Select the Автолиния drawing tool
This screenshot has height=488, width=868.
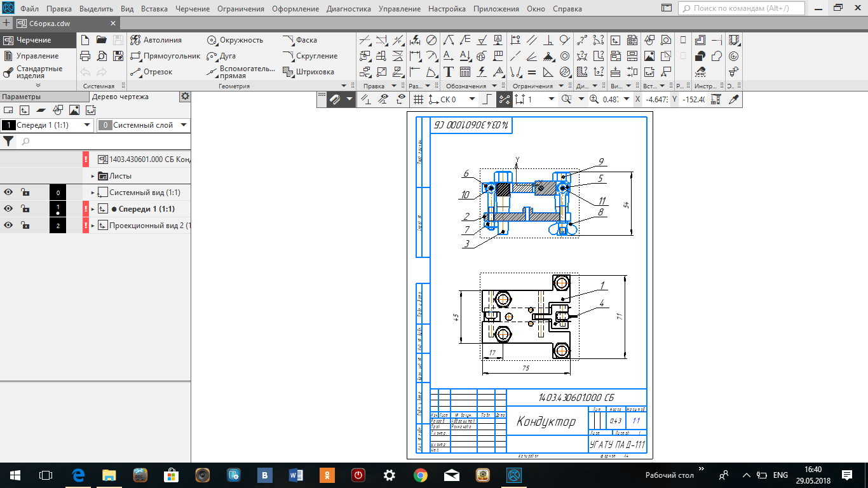click(156, 40)
